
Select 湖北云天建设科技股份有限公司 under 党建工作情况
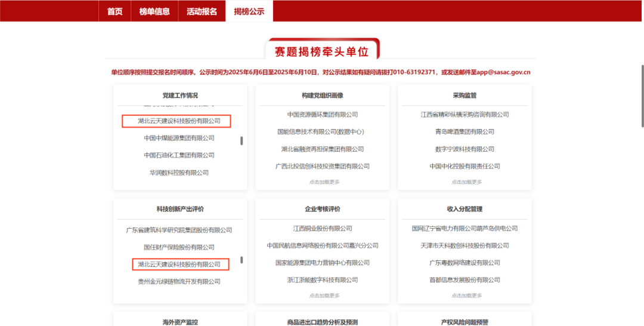[179, 121]
